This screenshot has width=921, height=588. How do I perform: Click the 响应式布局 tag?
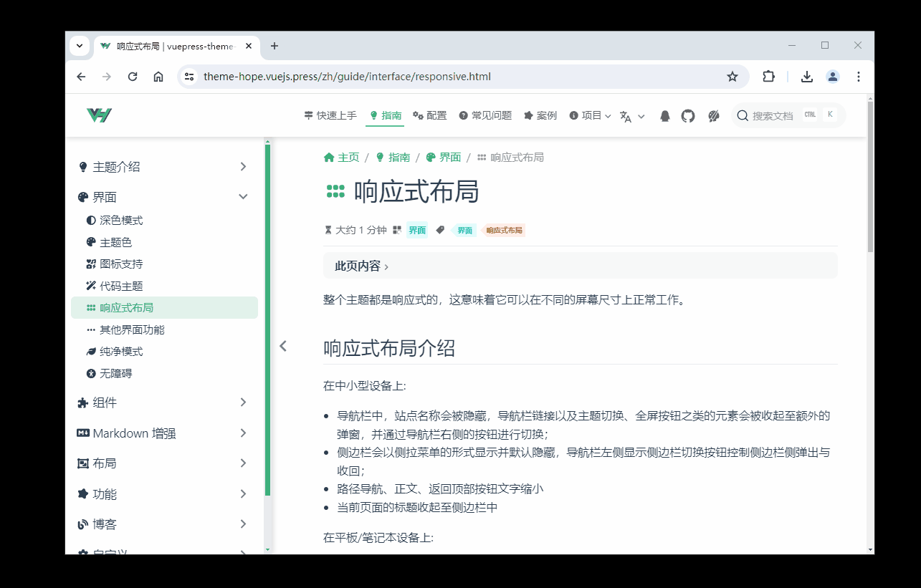coord(504,231)
